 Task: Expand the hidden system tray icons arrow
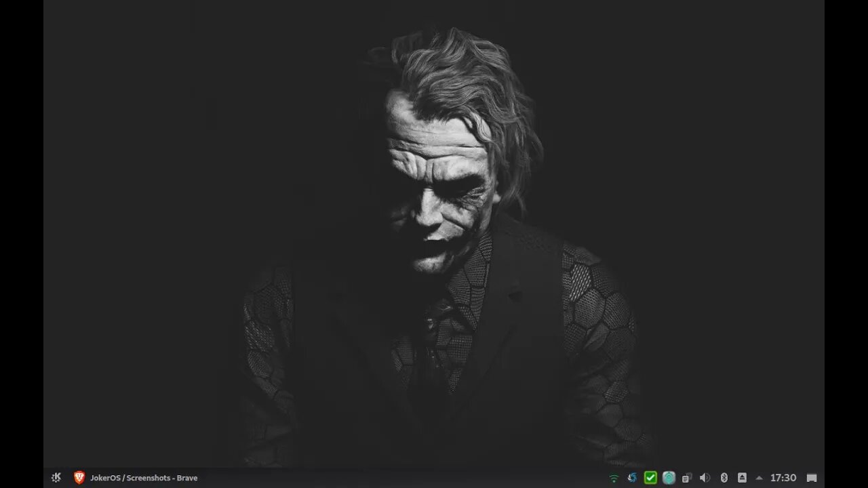[x=759, y=478]
